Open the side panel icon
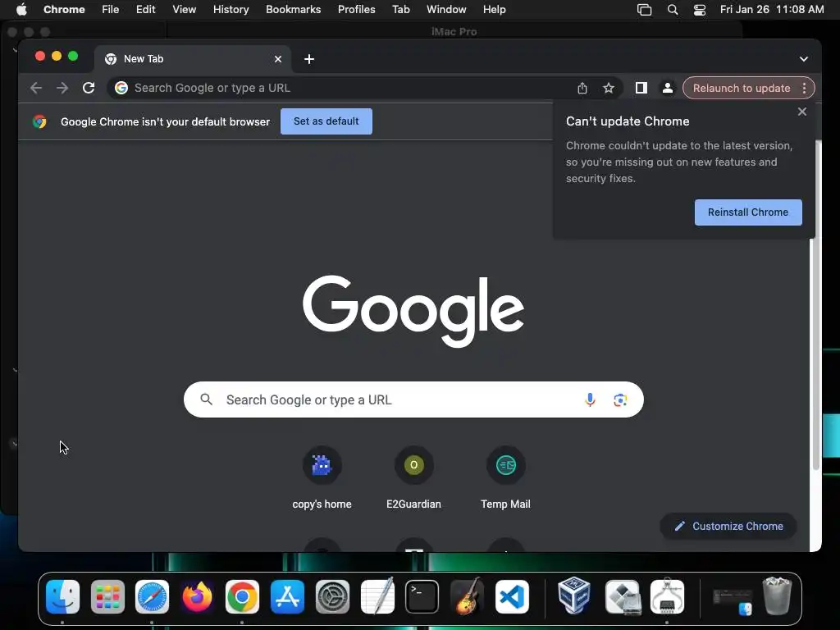The height and width of the screenshot is (630, 840). pos(641,88)
